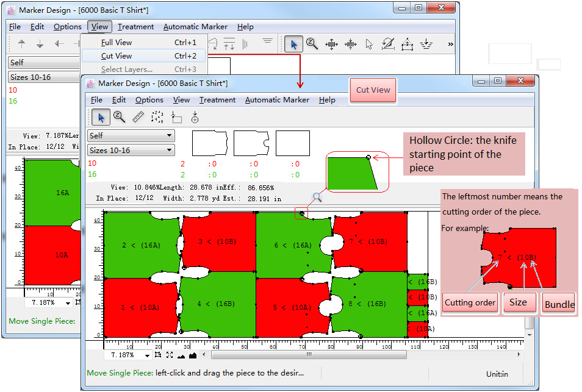Open the Automatic Marker menu in Cut View

tap(277, 100)
